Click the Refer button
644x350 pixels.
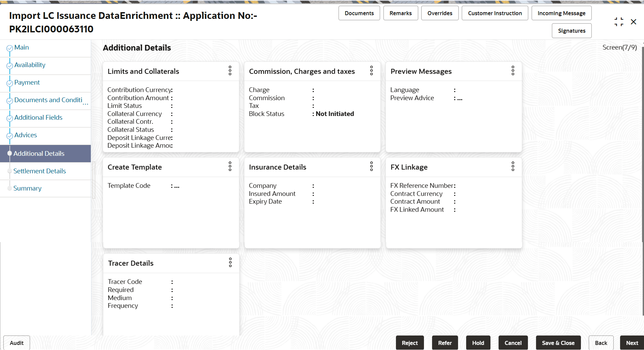point(445,343)
